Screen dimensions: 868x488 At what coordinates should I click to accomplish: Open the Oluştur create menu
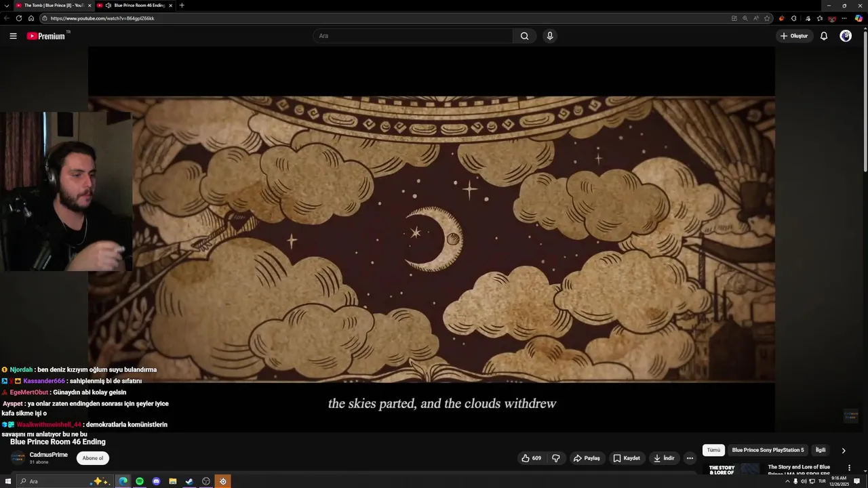[794, 36]
